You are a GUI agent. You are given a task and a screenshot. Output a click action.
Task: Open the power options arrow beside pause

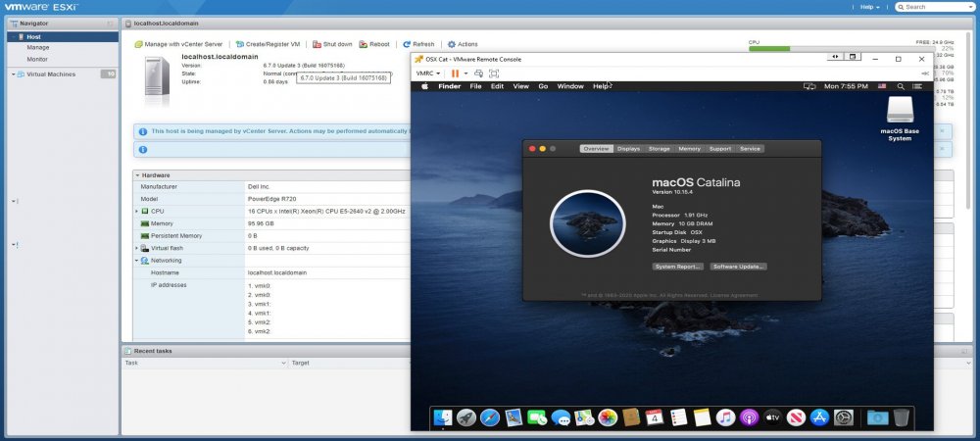[465, 73]
